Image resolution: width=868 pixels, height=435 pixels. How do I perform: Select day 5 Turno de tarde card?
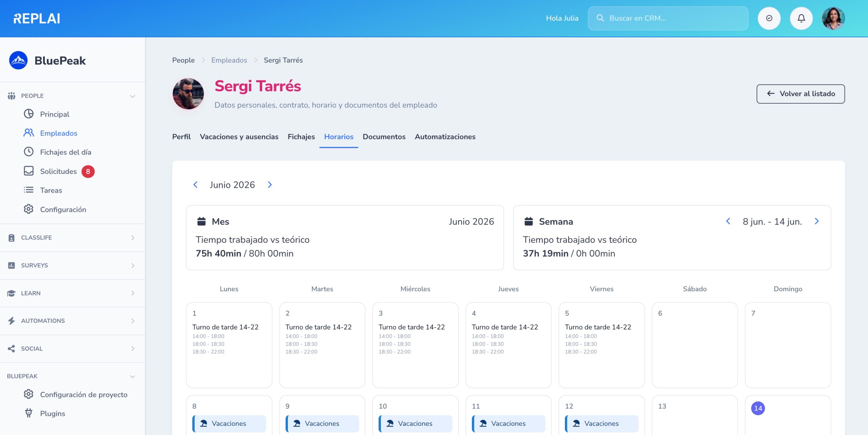pyautogui.click(x=601, y=345)
